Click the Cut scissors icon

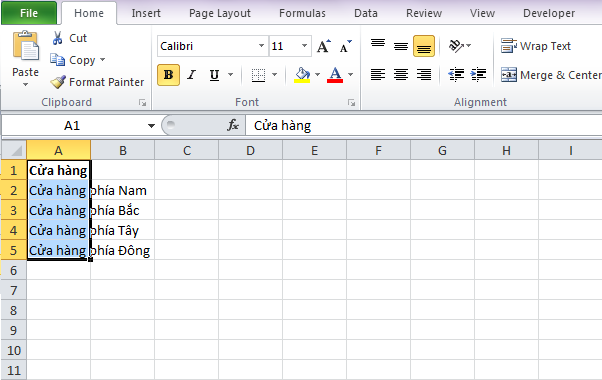tap(57, 38)
